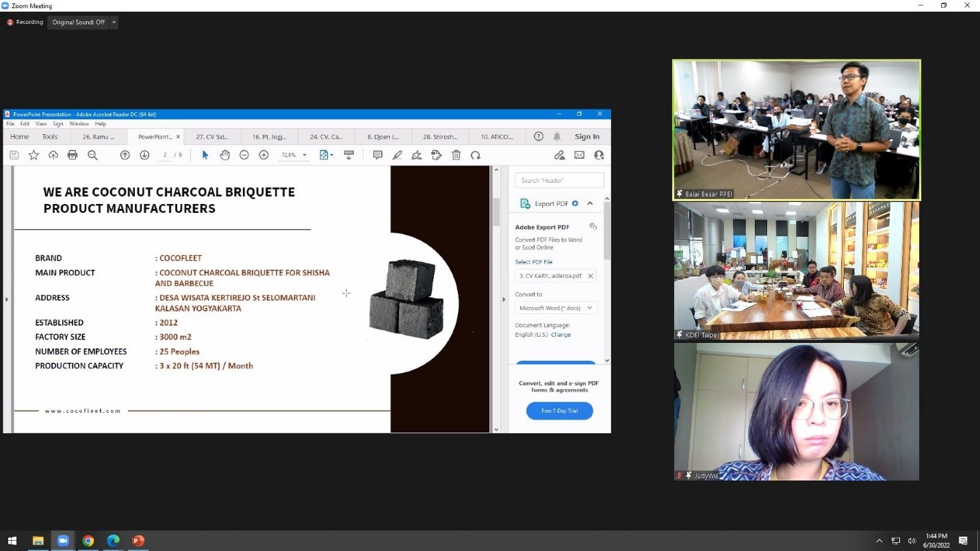Click the Help question mark icon
Screen dimensions: 980x551
pyautogui.click(x=539, y=136)
